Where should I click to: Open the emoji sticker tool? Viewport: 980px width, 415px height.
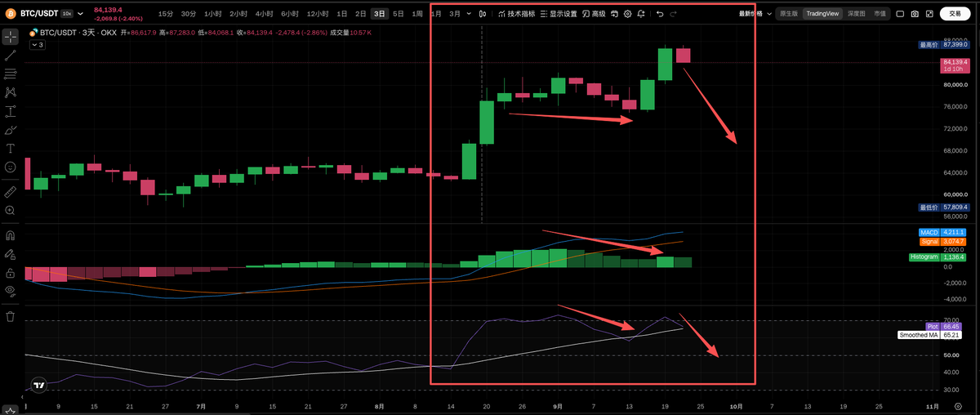point(11,167)
